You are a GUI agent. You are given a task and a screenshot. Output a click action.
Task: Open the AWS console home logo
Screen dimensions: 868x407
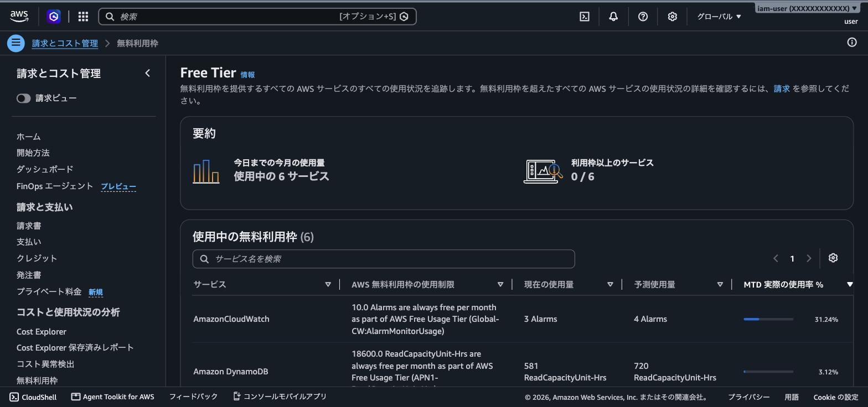pyautogui.click(x=19, y=17)
